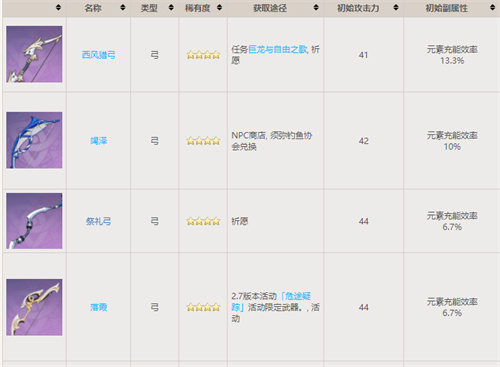Open the 西风猎弓 bow thumbnail image
Viewport: 500px width, 367px height.
coord(34,54)
